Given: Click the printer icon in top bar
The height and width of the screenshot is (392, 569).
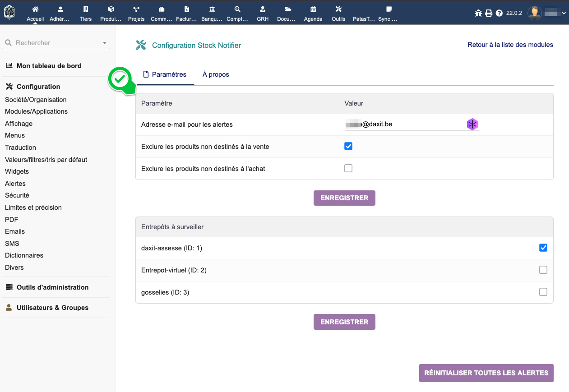Looking at the screenshot, I should [x=489, y=13].
